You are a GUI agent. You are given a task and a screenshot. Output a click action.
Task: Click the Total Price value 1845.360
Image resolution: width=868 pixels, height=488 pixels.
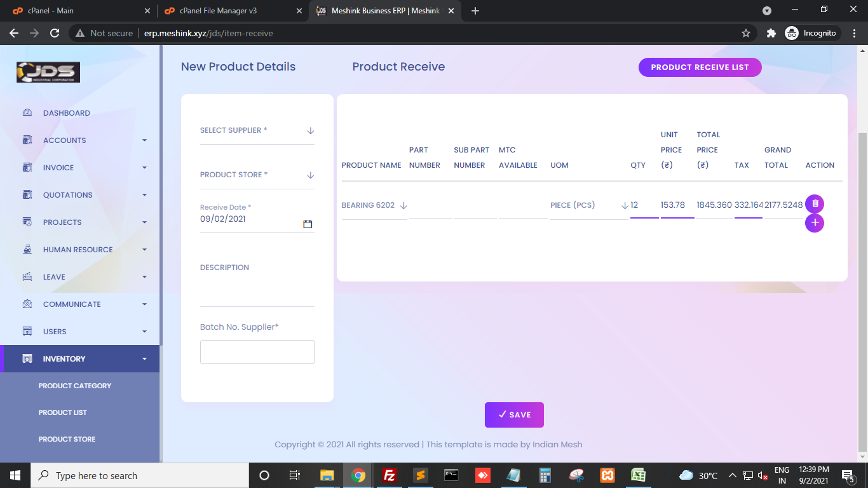coord(714,205)
